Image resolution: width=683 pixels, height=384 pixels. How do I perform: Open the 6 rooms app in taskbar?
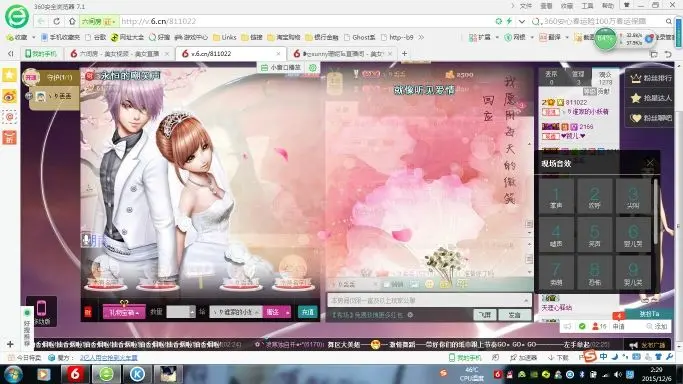[75, 374]
